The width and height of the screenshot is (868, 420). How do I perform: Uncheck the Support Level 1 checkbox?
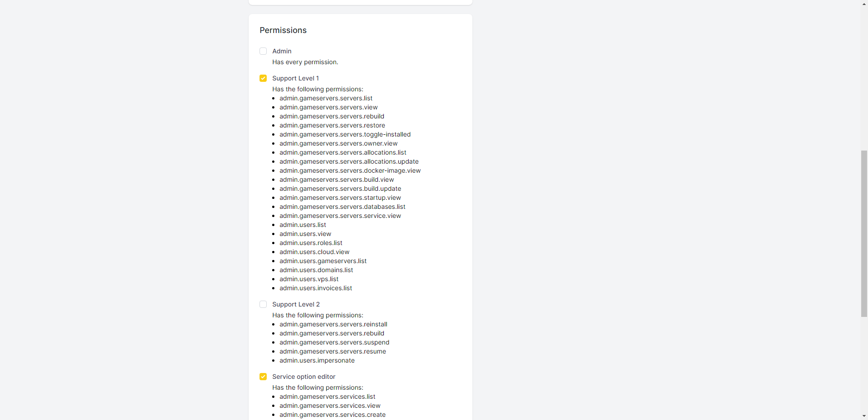263,78
